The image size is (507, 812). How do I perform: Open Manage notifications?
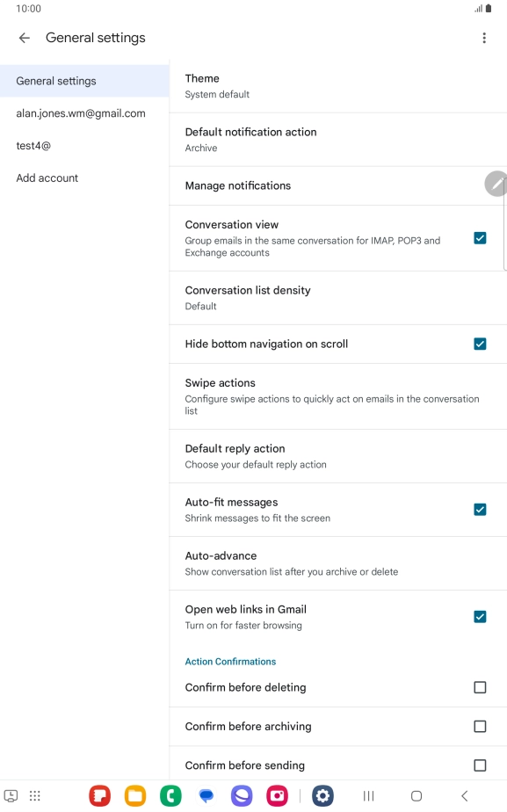pos(337,186)
